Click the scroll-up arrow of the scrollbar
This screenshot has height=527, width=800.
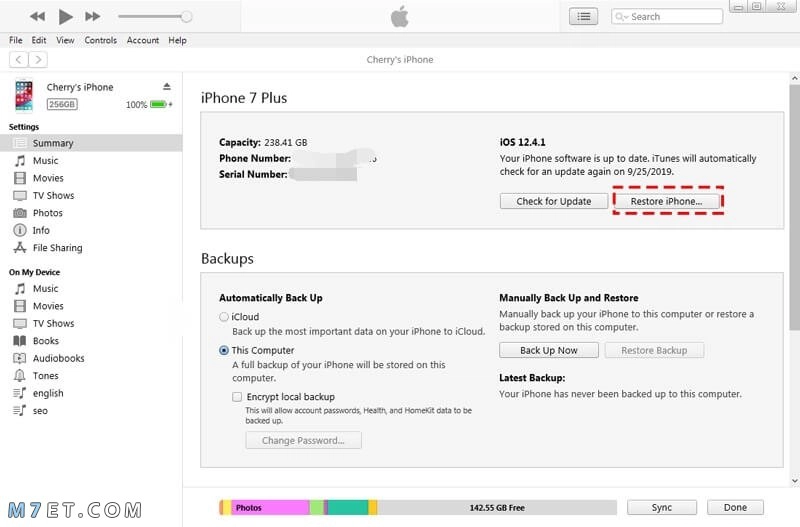click(x=794, y=79)
